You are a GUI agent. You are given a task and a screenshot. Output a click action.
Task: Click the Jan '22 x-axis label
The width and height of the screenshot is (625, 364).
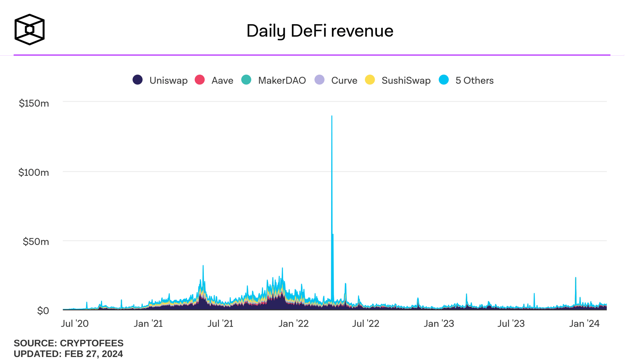click(293, 324)
